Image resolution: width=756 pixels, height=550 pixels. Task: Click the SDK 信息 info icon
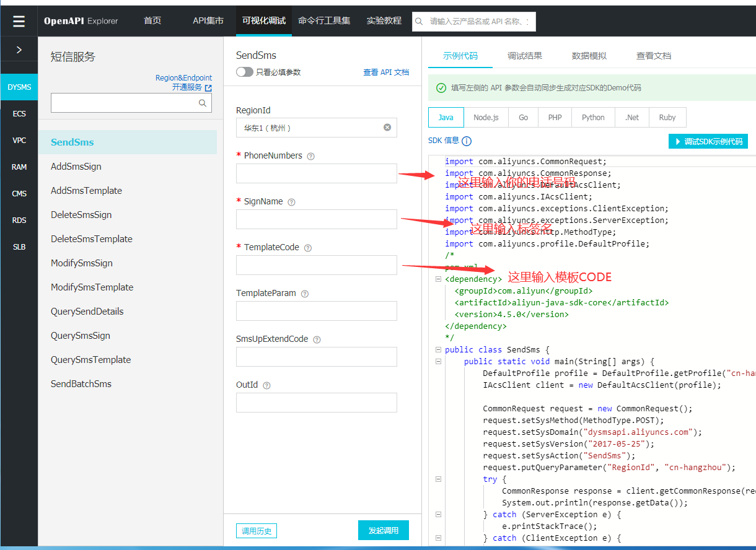tap(467, 141)
